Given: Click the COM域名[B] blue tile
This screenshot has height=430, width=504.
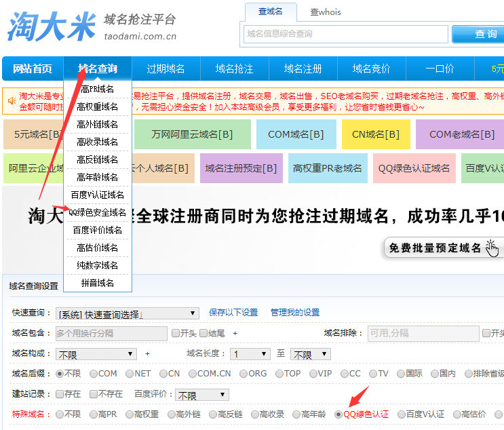Looking at the screenshot, I should coord(296,134).
